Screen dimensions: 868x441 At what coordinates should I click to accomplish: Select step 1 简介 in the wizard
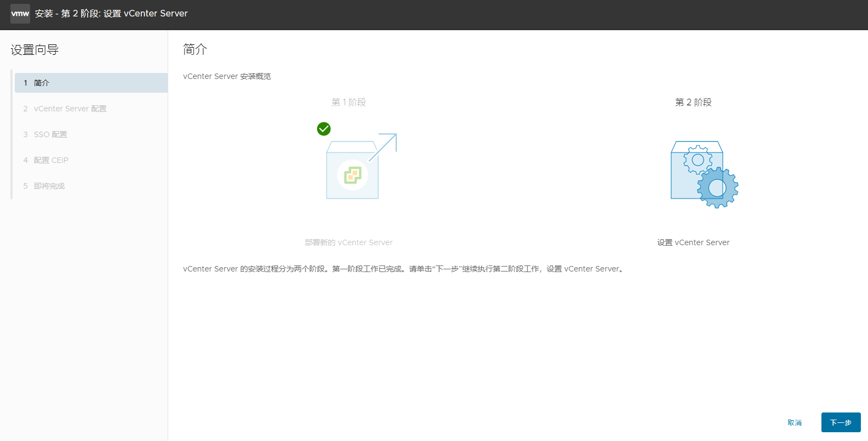pos(91,83)
